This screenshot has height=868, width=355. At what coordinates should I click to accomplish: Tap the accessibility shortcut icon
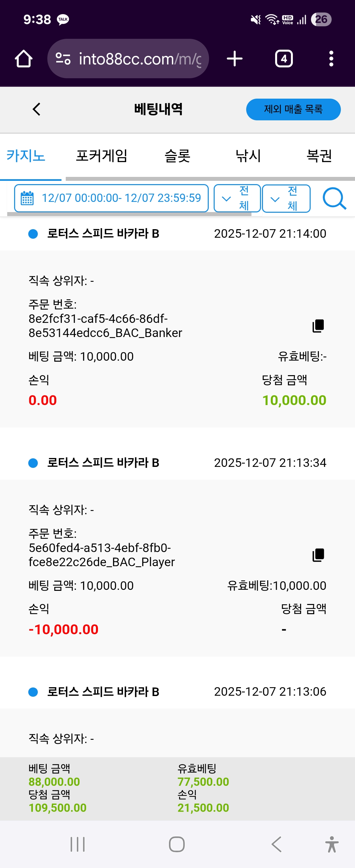[332, 844]
